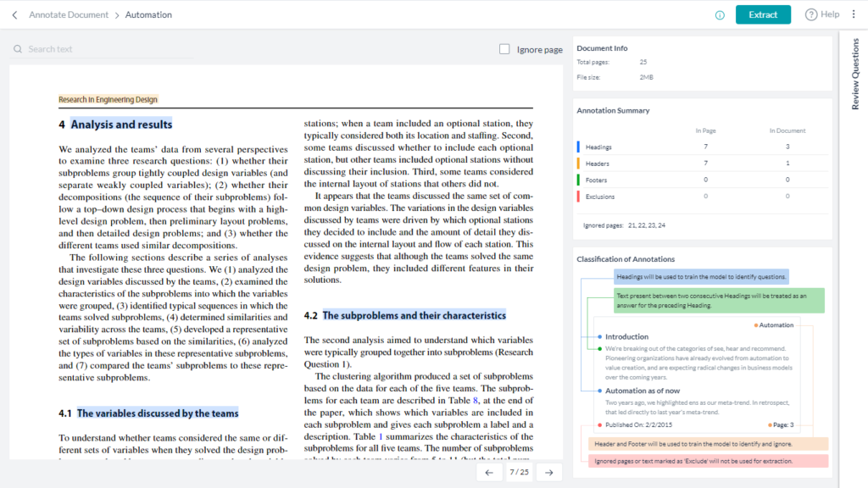
Task: Click the Headings color indicator in Annotation Summary
Action: 578,145
